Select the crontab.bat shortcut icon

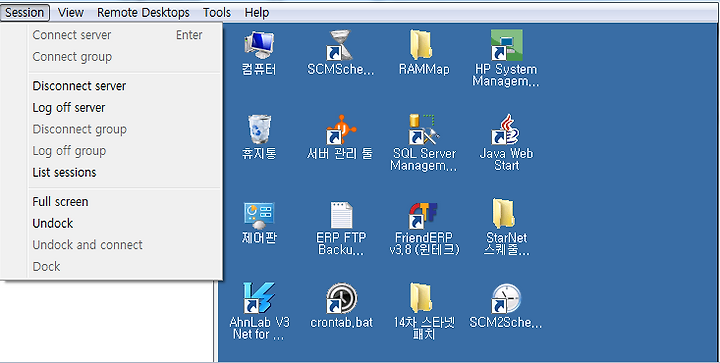click(x=341, y=298)
